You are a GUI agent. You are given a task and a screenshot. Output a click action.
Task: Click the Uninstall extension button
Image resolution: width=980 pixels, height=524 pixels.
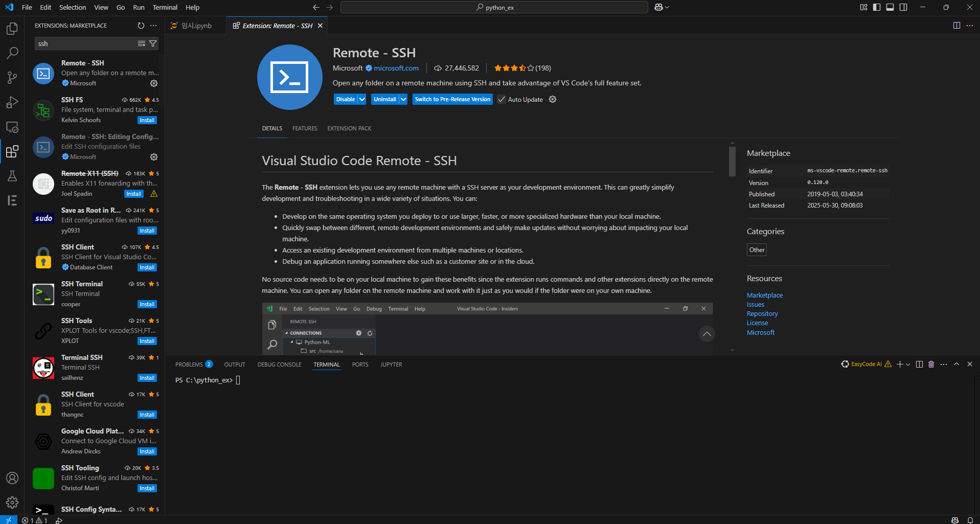[385, 99]
